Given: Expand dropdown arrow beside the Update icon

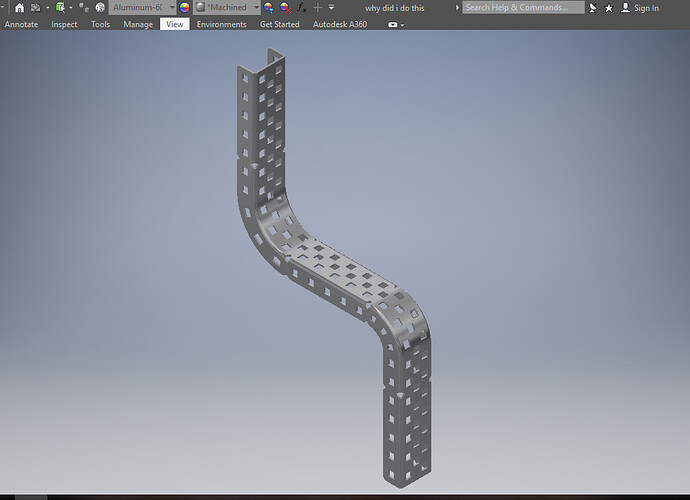Looking at the screenshot, I should [x=71, y=7].
